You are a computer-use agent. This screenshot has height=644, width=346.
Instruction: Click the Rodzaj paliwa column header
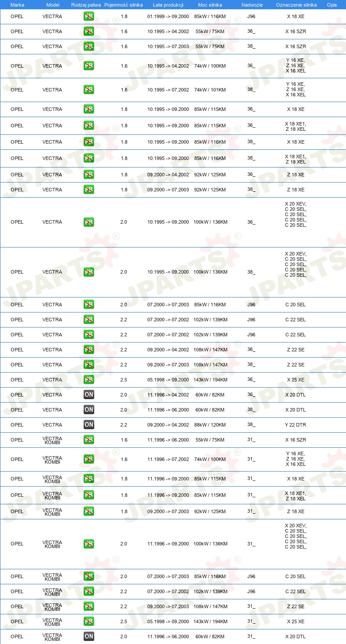point(86,5)
